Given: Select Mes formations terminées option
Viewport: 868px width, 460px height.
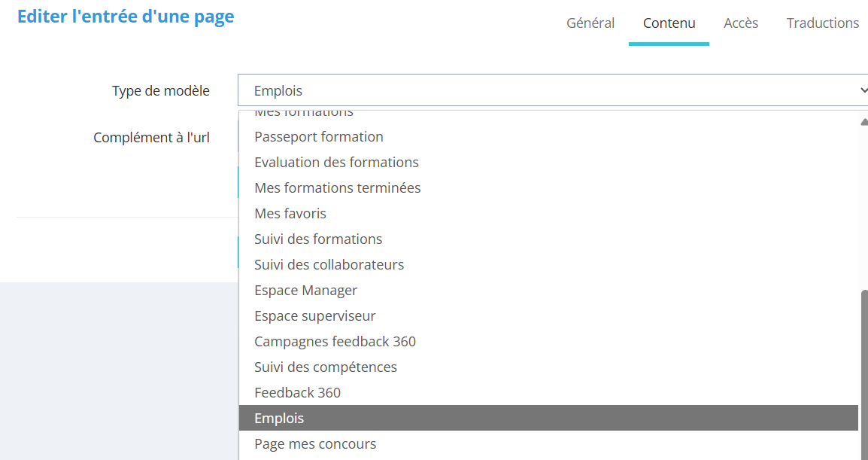Looking at the screenshot, I should click(338, 188).
